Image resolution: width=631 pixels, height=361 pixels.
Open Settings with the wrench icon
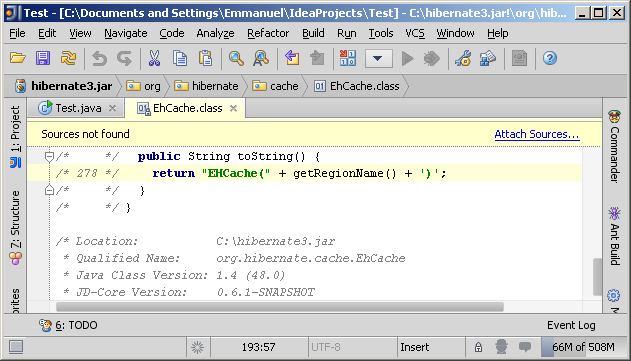click(x=463, y=59)
